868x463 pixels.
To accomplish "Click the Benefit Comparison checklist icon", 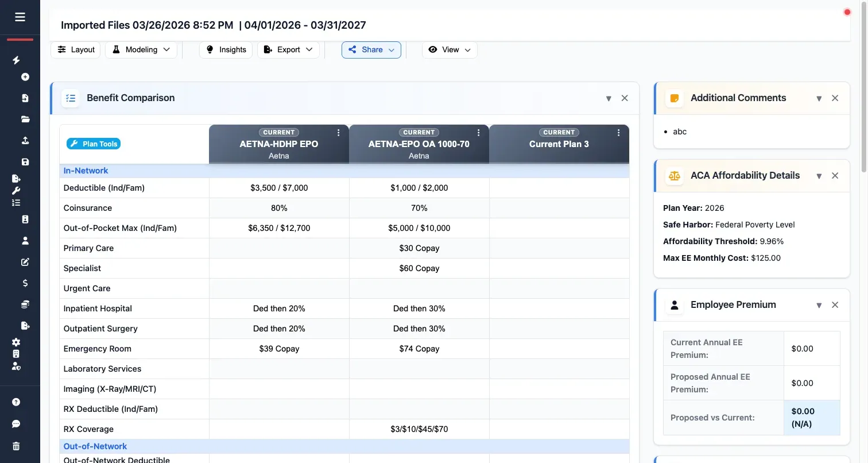I will (71, 98).
